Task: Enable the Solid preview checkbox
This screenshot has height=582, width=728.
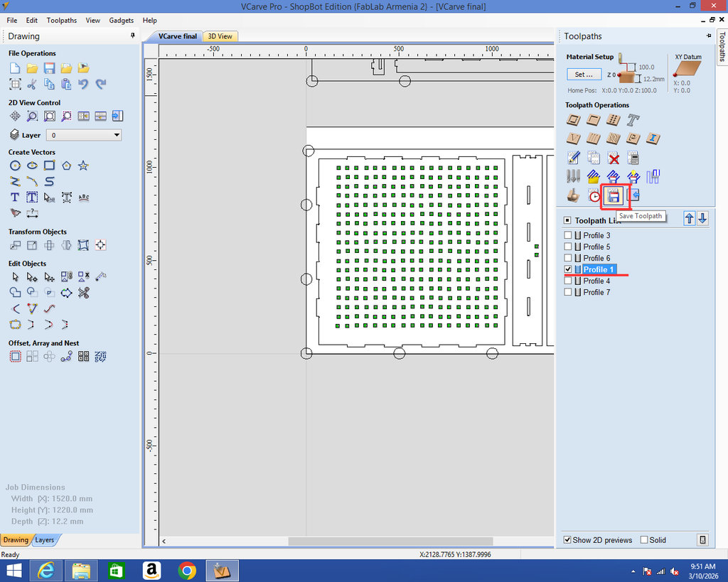Action: (644, 540)
